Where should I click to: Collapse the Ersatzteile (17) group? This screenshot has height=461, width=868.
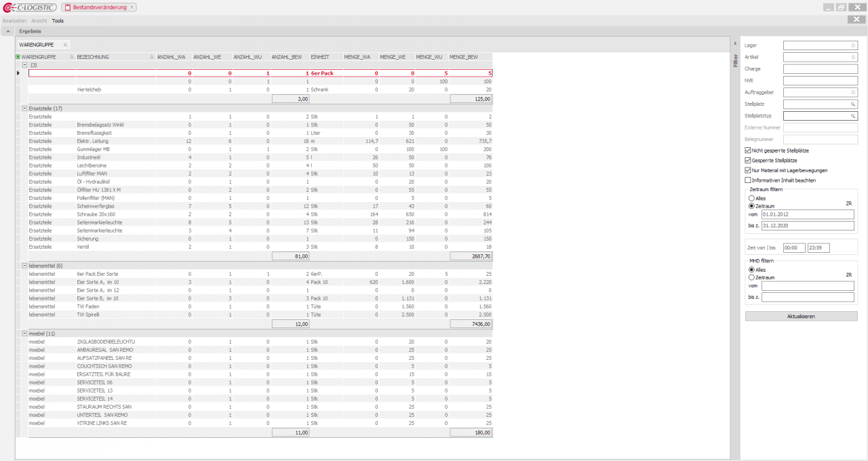pos(24,108)
